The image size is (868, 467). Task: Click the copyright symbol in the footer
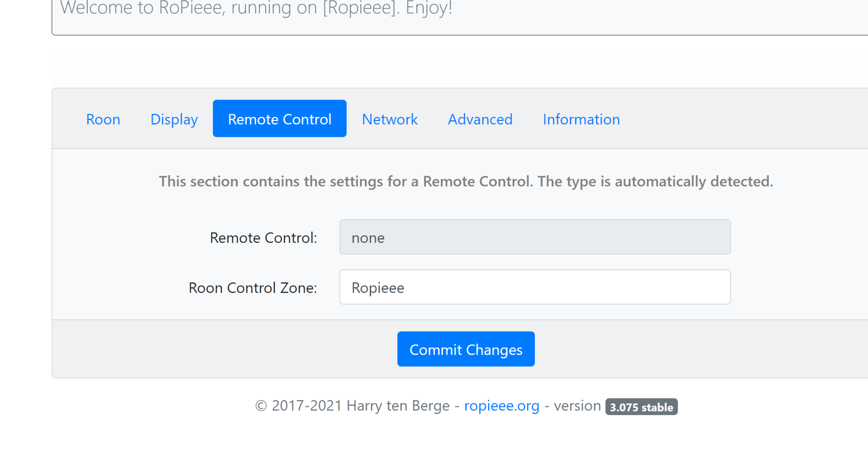click(261, 406)
